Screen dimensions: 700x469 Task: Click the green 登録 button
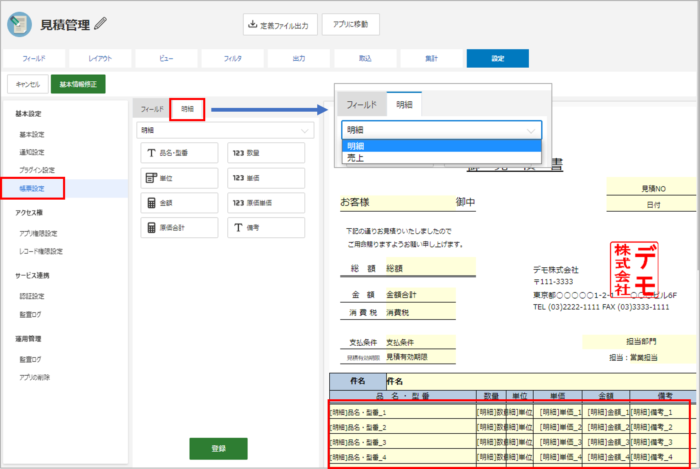pyautogui.click(x=218, y=448)
